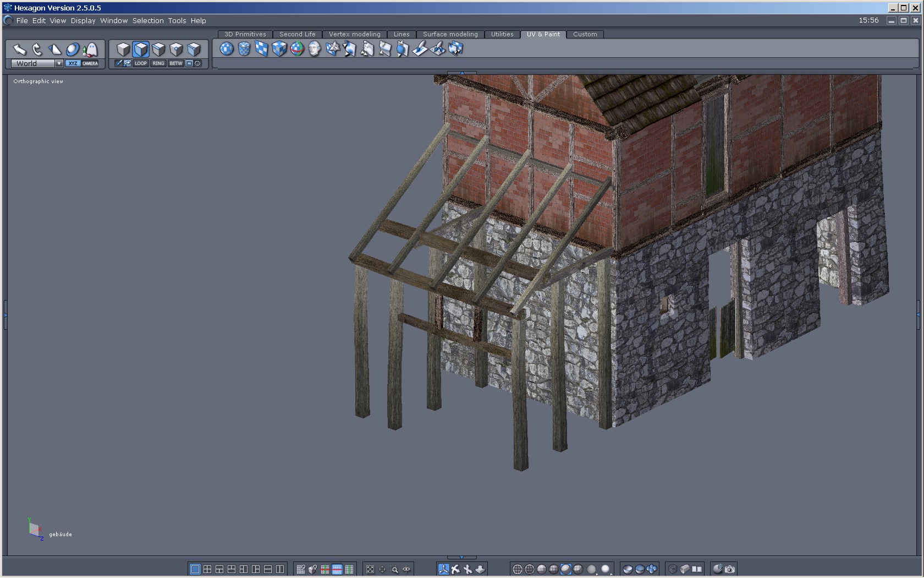Screen dimensions: 924x578
Task: Toggle CAMERA manipulator mode
Action: coord(90,63)
